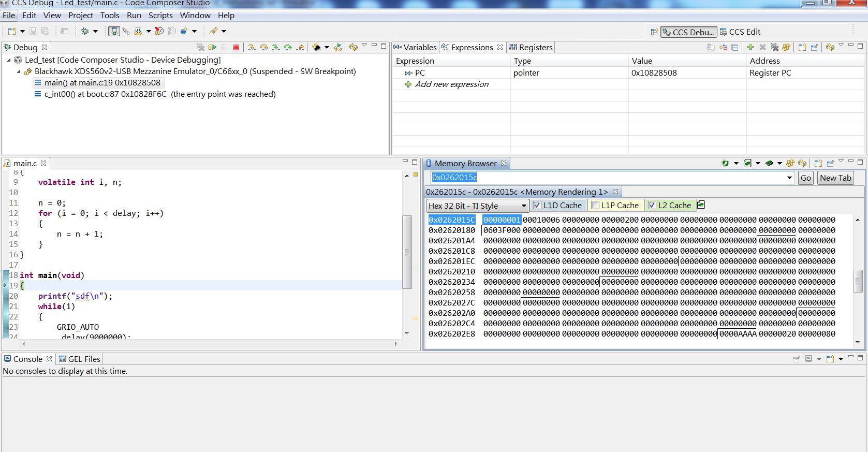Click the Step Over icon in Debug view
Screen dimensions: 868x452
[x=264, y=47]
